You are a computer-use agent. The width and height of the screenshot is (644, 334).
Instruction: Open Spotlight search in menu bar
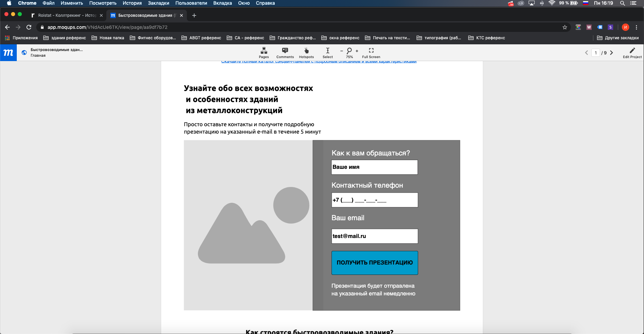click(622, 3)
